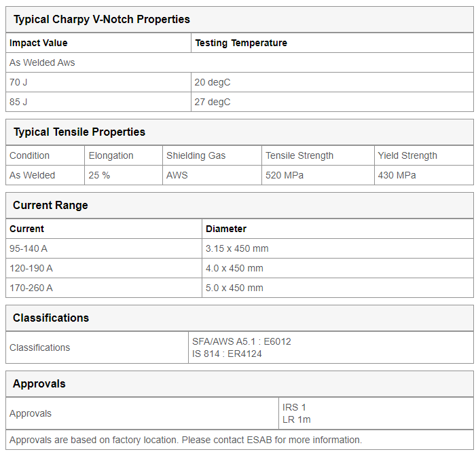476x454 pixels.
Task: Click the 430 MPa yield strength cell
Action: (x=424, y=175)
